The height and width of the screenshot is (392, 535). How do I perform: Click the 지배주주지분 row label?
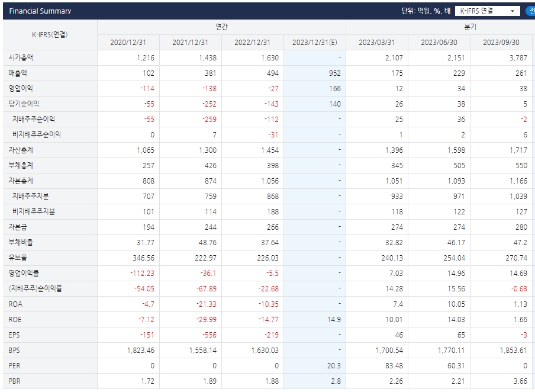tap(31, 196)
